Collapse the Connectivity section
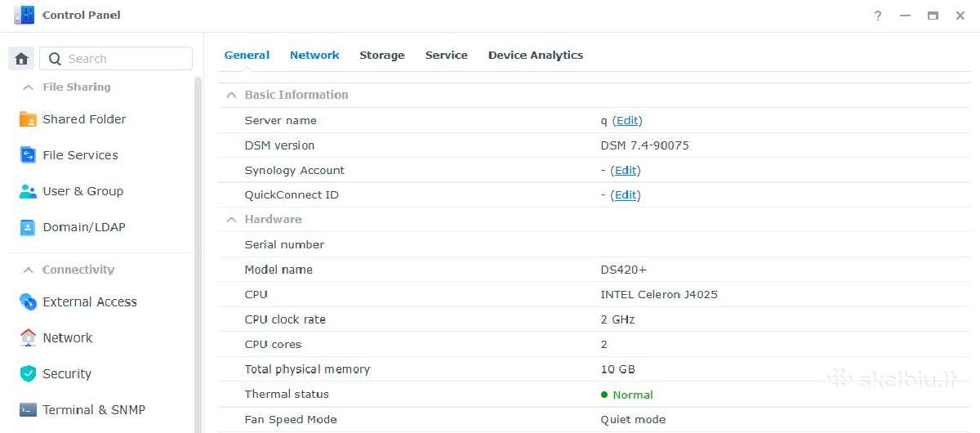 point(28,270)
